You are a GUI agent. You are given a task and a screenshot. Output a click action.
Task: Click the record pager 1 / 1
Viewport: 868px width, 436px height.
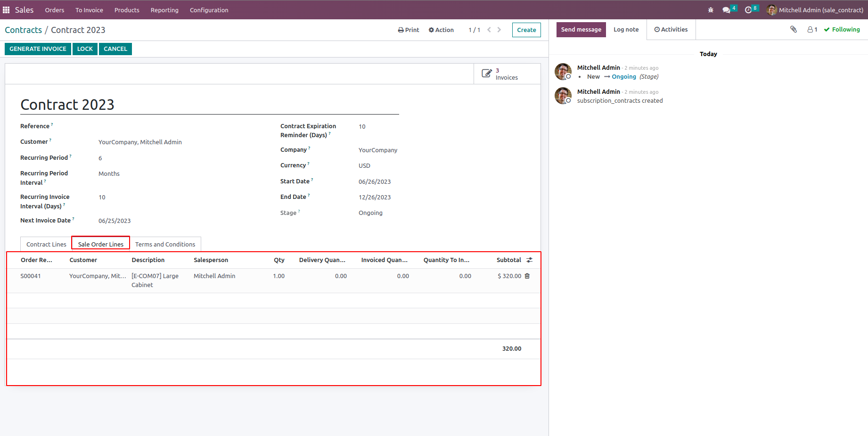tap(474, 30)
